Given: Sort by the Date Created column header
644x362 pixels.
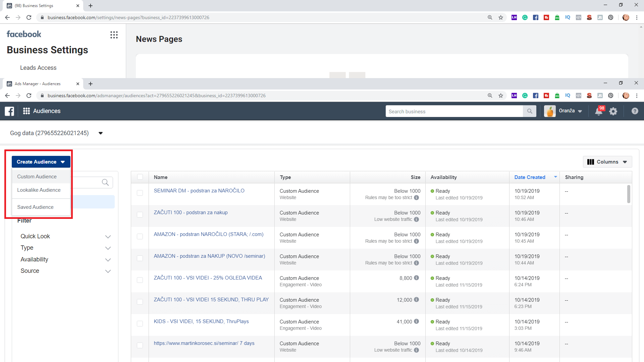Looking at the screenshot, I should pos(530,177).
